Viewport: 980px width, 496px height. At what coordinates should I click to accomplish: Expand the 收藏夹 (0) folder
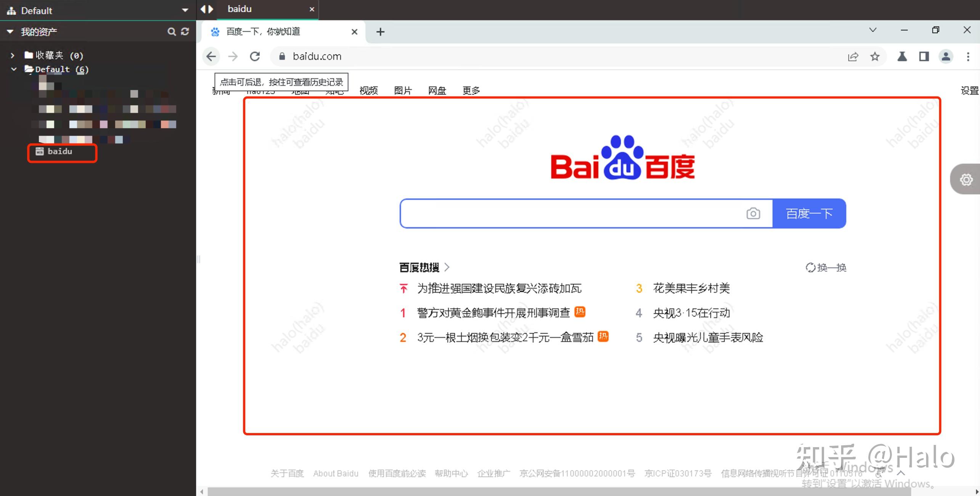pos(13,55)
